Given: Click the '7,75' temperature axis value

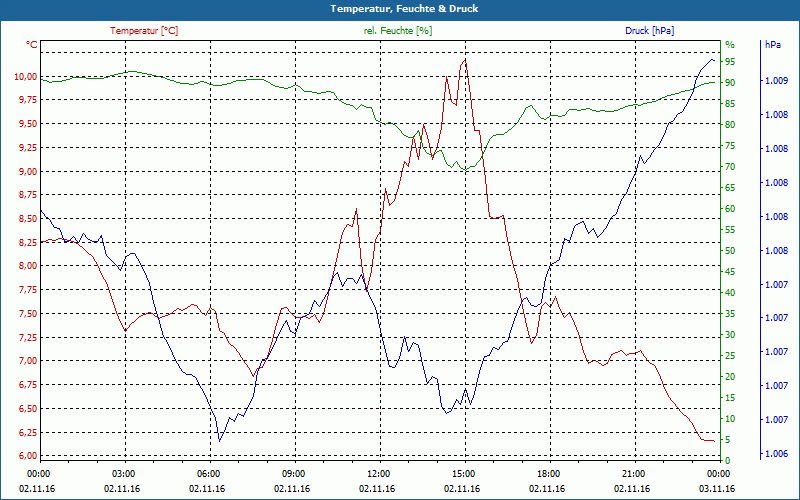Looking at the screenshot, I should (28, 290).
